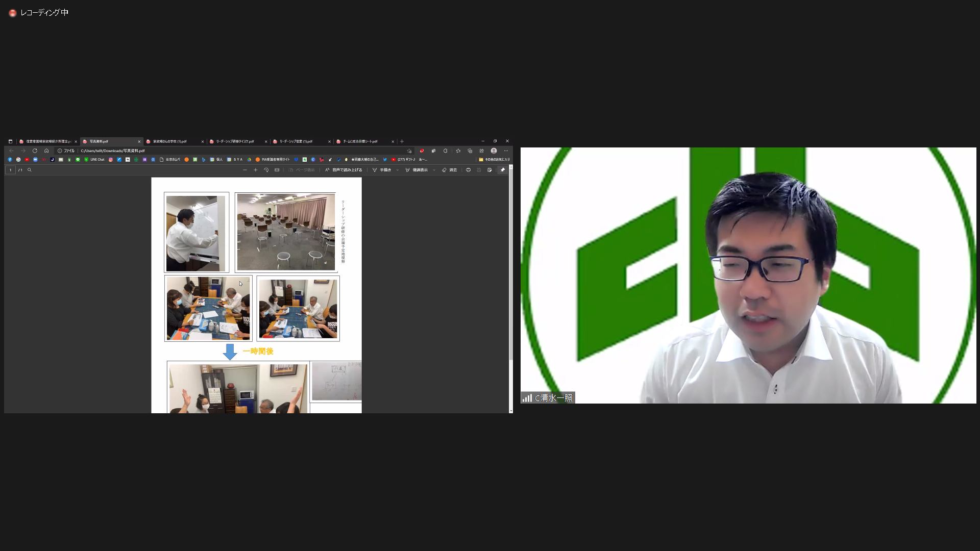Screen dimensions: 980x551
Task: Open the Favorites list icon
Action: 458,151
